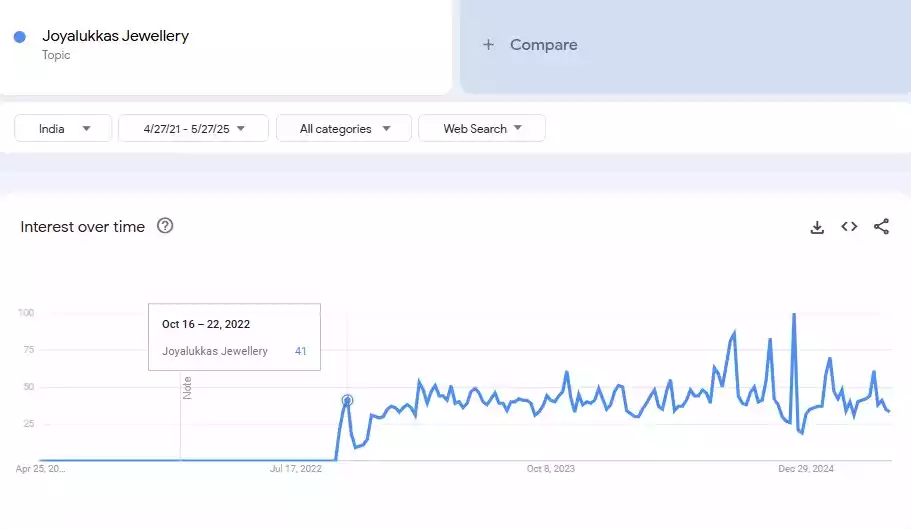This screenshot has width=911, height=529.
Task: Click the tallest peak near Dec 2024
Action: [x=794, y=315]
